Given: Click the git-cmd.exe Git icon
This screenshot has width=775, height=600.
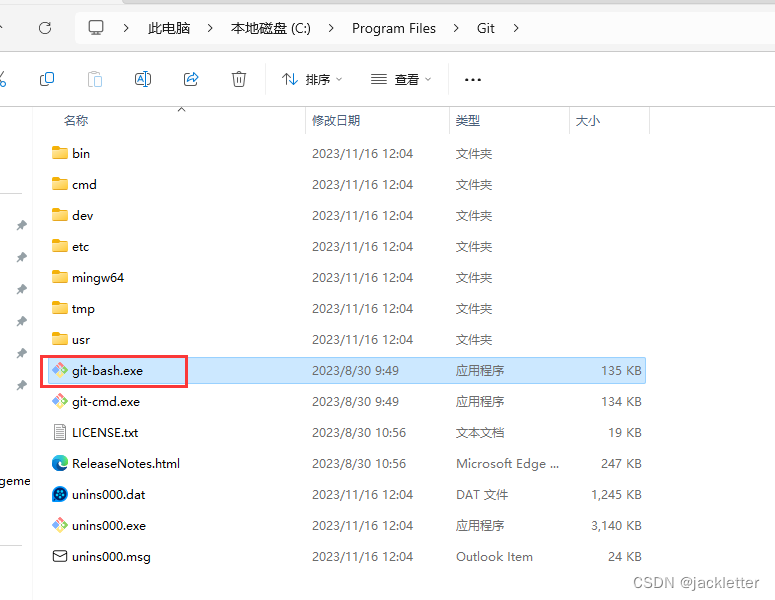Looking at the screenshot, I should tap(60, 401).
